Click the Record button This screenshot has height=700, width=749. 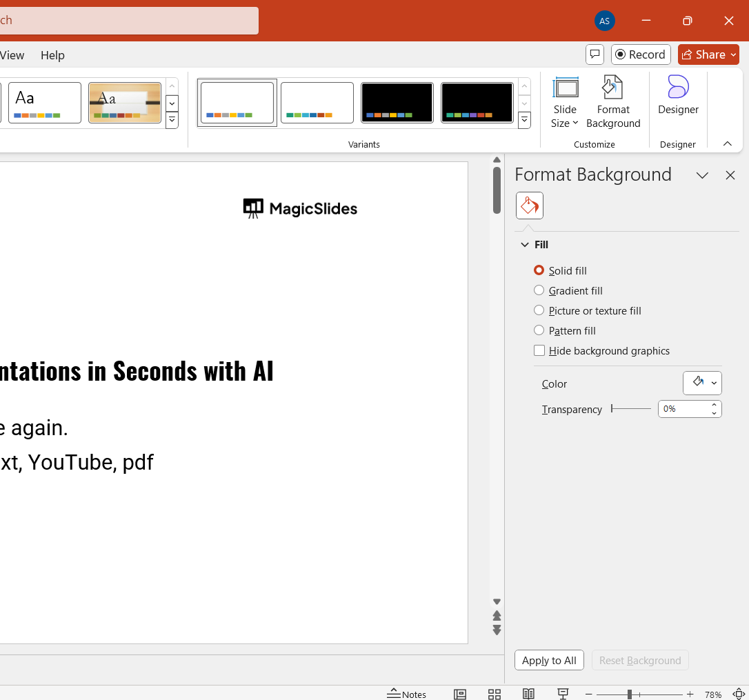[641, 54]
